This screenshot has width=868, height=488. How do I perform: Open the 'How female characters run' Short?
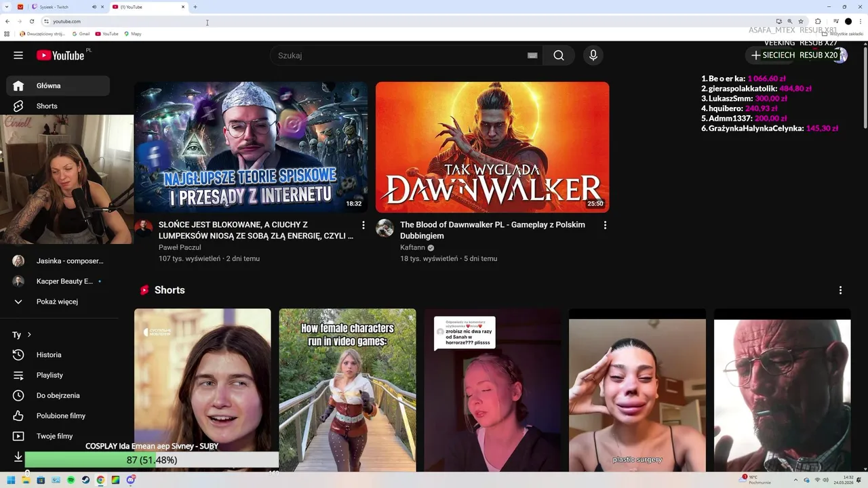click(x=347, y=390)
